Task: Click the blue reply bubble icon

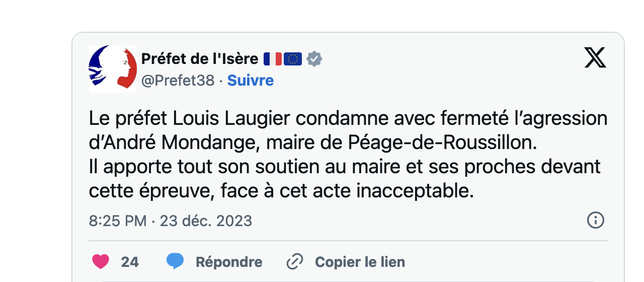Action: pyautogui.click(x=175, y=261)
